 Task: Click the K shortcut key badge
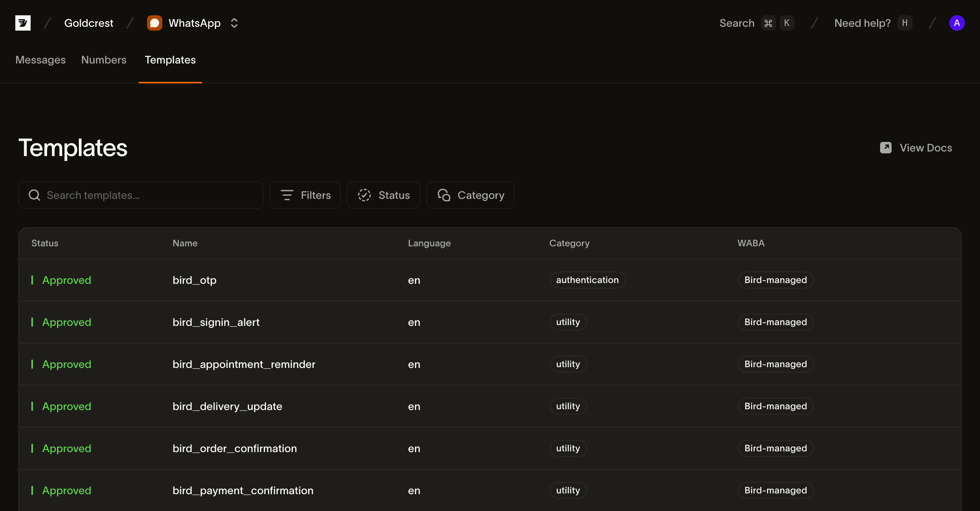pos(787,23)
